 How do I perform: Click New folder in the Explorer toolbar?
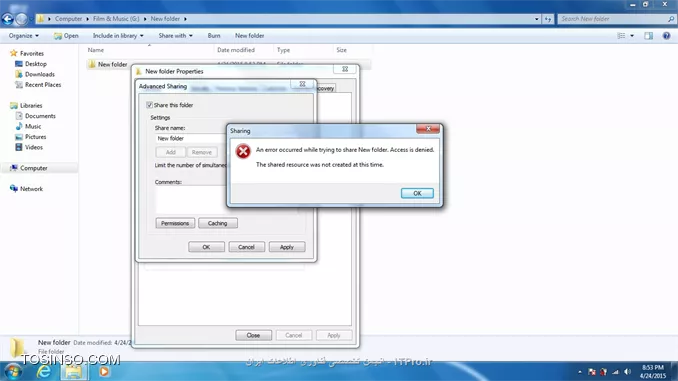(x=249, y=35)
